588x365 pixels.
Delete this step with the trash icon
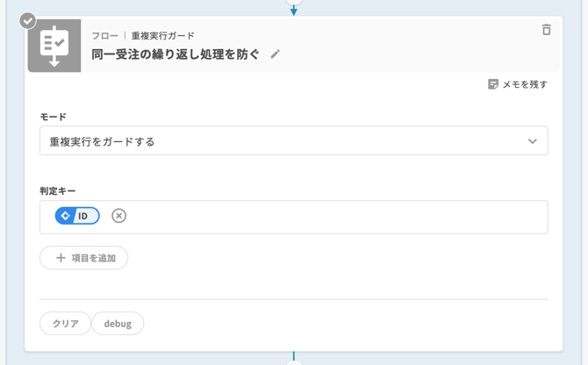click(x=547, y=30)
